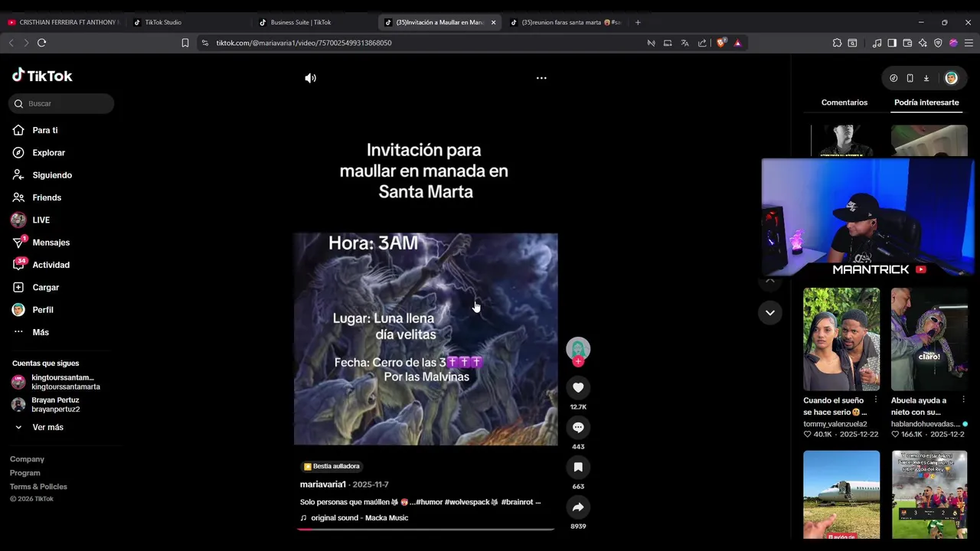Seek on the video progress bar
980x551 pixels.
(426, 529)
